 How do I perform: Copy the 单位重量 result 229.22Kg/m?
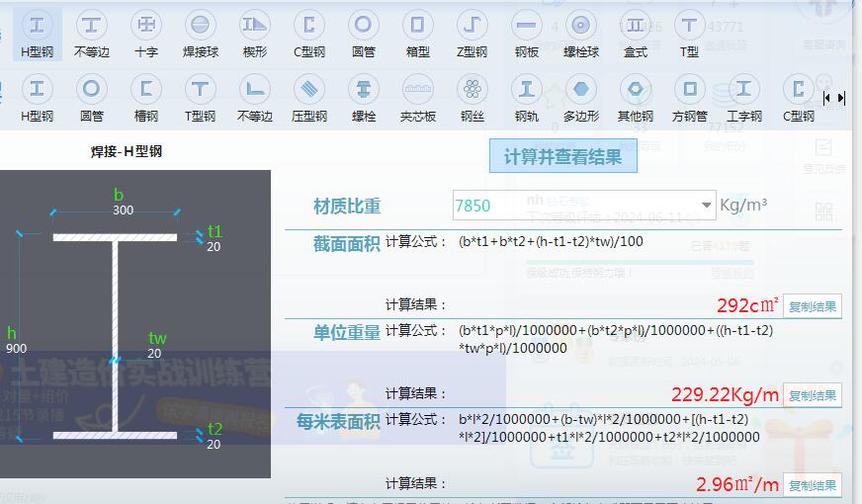tap(812, 395)
